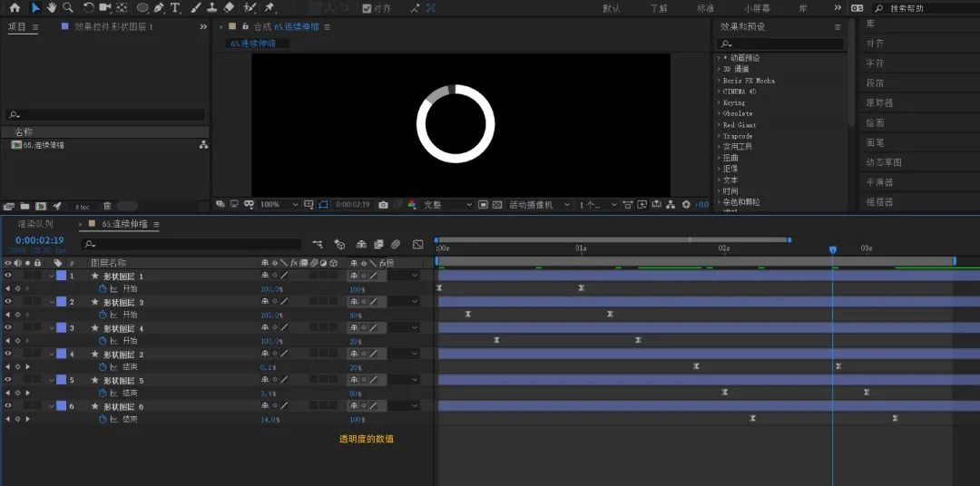980x486 pixels.
Task: Select the Camera tool
Action: (105, 7)
